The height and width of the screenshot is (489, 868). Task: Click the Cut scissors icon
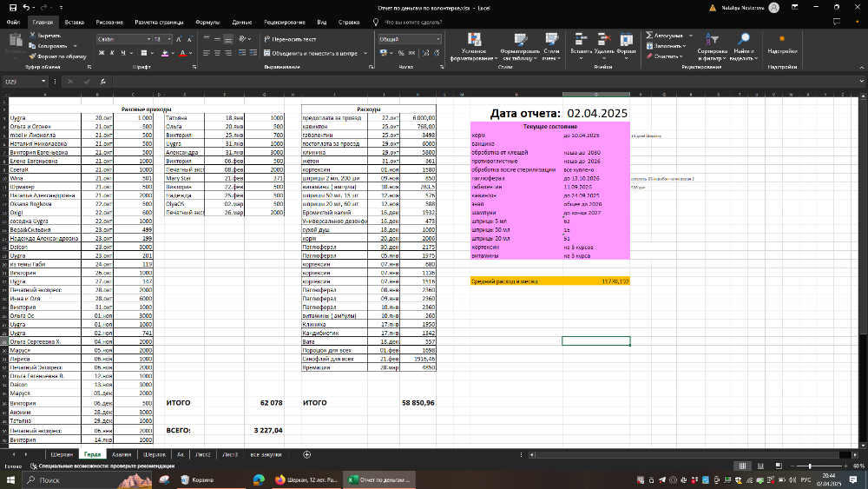click(32, 36)
